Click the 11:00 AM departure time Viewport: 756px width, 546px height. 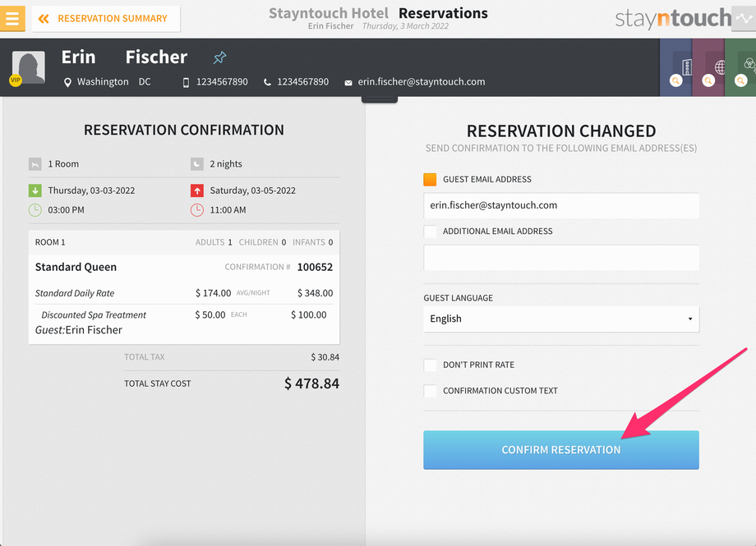pyautogui.click(x=228, y=210)
